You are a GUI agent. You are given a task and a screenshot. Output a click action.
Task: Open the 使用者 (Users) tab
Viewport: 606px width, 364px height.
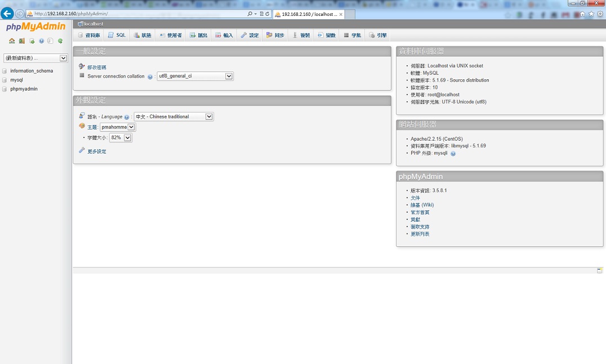(171, 35)
